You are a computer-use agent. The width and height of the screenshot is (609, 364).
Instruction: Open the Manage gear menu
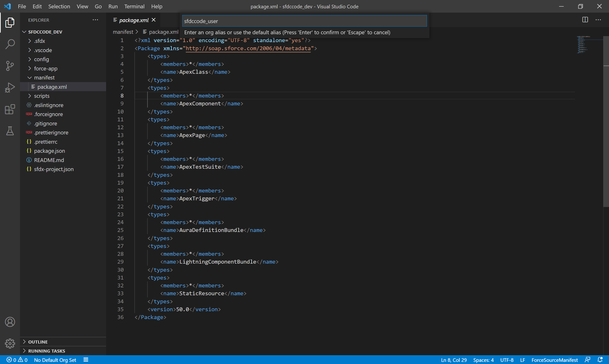10,343
